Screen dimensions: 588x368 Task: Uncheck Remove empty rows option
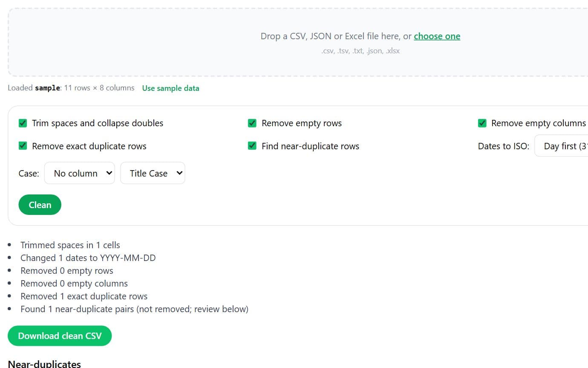coord(252,123)
